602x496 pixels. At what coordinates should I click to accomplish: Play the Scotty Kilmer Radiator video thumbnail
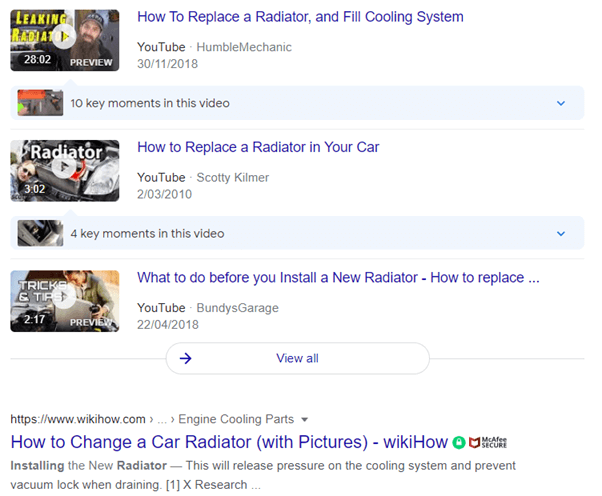(x=64, y=170)
